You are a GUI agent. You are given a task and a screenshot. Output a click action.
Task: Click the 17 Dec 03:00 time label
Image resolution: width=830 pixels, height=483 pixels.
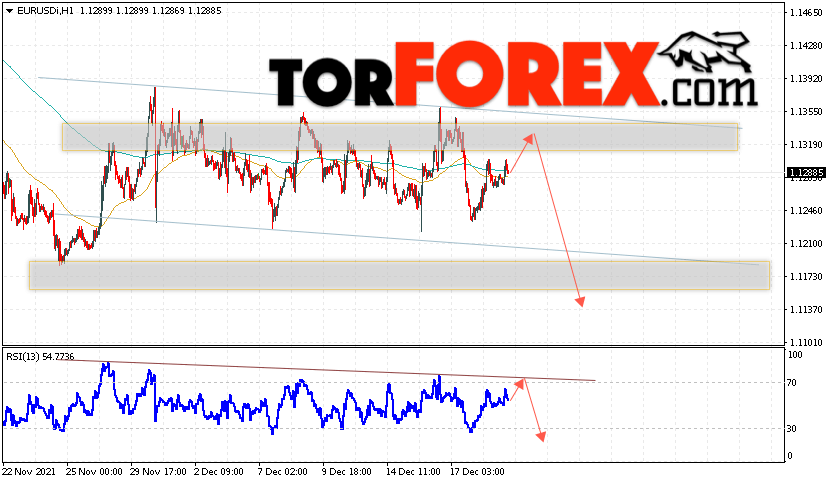click(477, 471)
